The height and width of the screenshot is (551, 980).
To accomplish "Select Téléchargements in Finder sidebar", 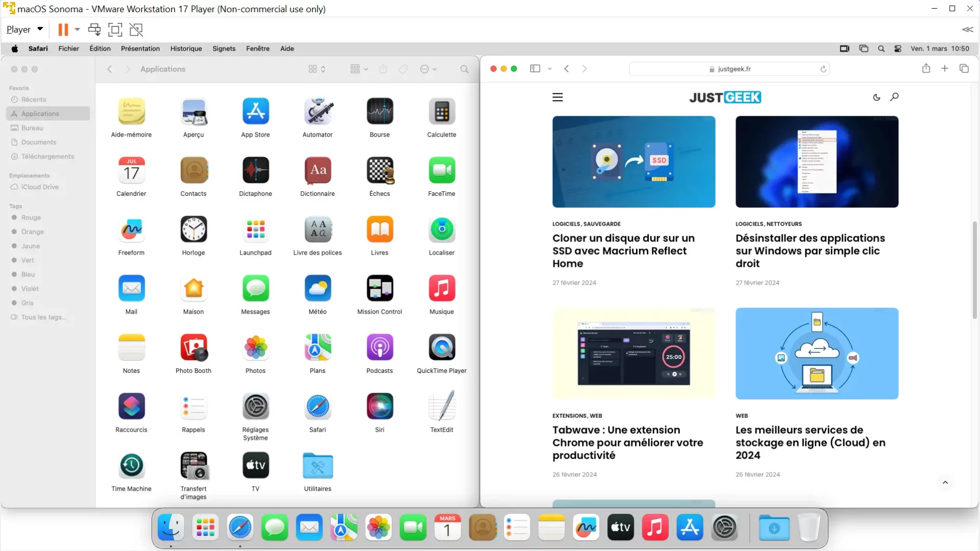I will (48, 157).
